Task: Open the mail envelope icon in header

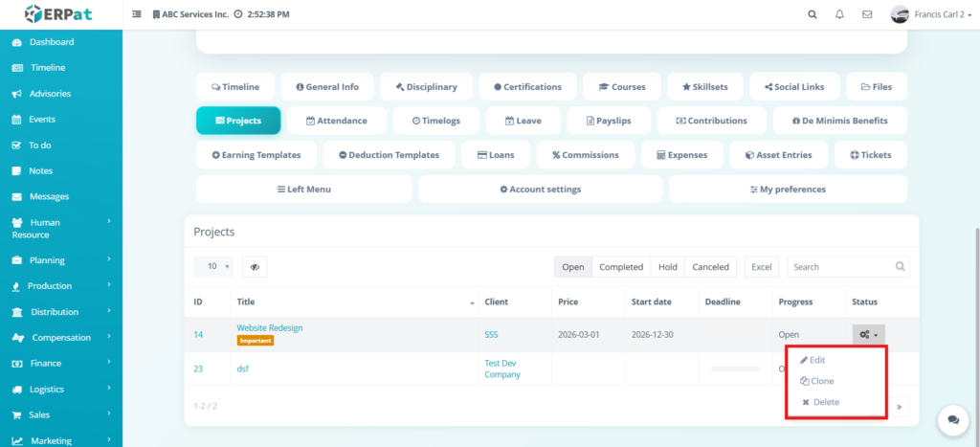Action: coord(867,14)
